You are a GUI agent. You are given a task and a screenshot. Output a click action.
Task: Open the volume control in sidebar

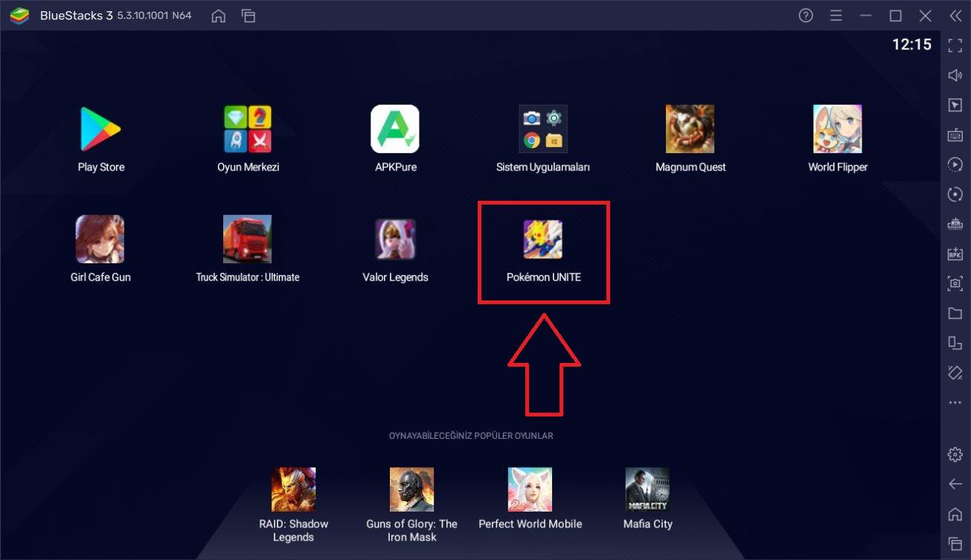click(955, 75)
